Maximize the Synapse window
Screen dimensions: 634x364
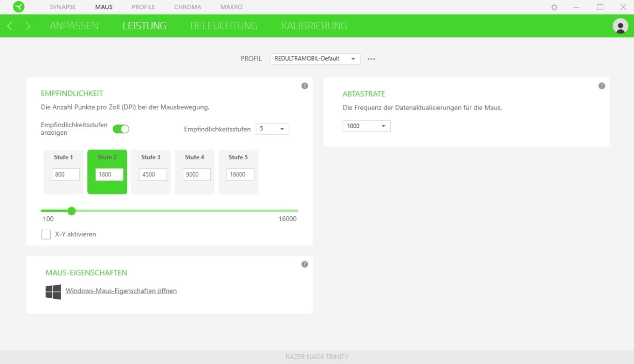pos(600,7)
